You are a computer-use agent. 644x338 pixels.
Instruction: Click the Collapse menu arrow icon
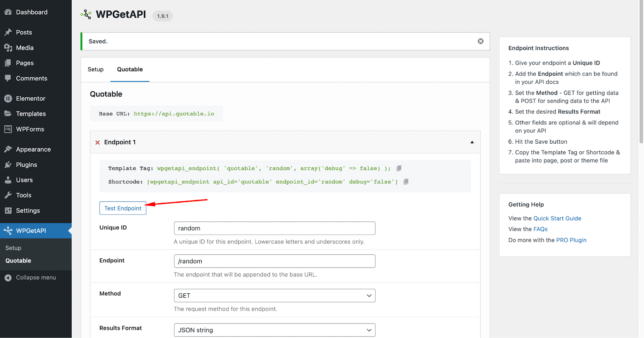tap(8, 278)
